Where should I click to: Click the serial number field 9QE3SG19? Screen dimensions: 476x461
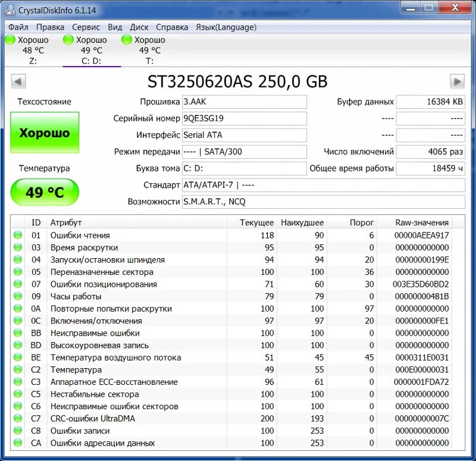click(245, 118)
